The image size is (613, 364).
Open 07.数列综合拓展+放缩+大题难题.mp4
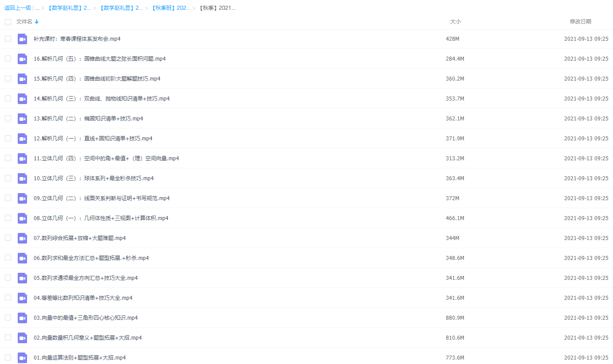(80, 238)
